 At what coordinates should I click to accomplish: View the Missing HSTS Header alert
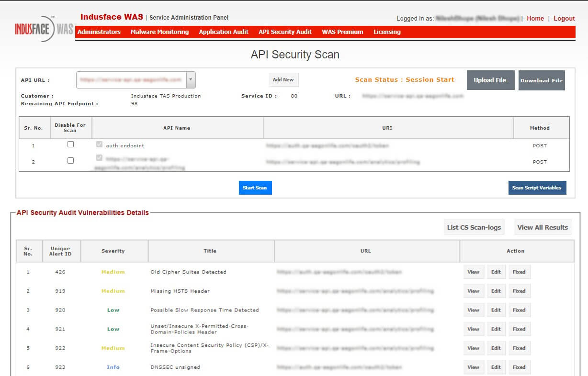[x=474, y=291]
